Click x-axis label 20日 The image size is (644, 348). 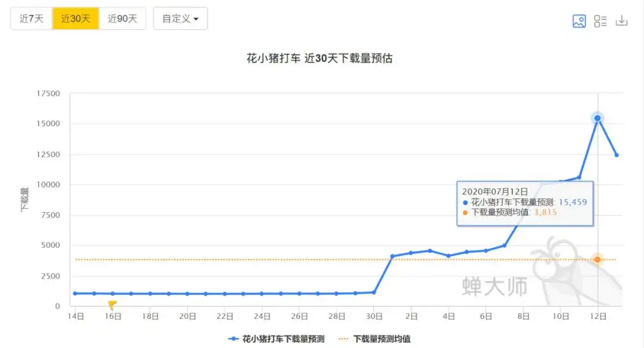tap(187, 316)
